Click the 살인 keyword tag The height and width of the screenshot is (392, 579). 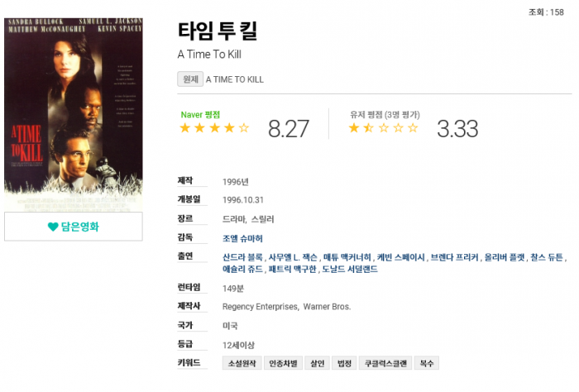(x=318, y=363)
